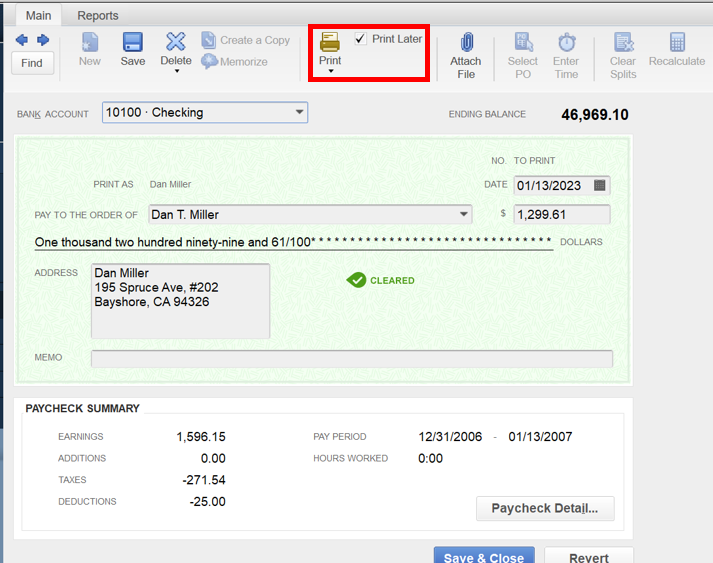Screen dimensions: 713x563
Task: Click the deductions value -25.00
Action: click(x=207, y=502)
